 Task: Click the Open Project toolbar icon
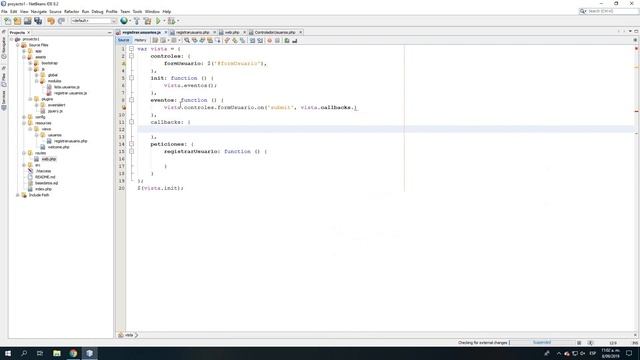(27, 21)
